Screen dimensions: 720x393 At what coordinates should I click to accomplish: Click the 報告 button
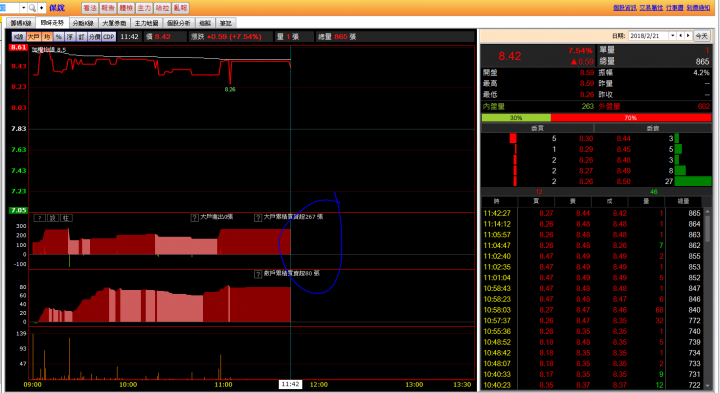[x=108, y=8]
